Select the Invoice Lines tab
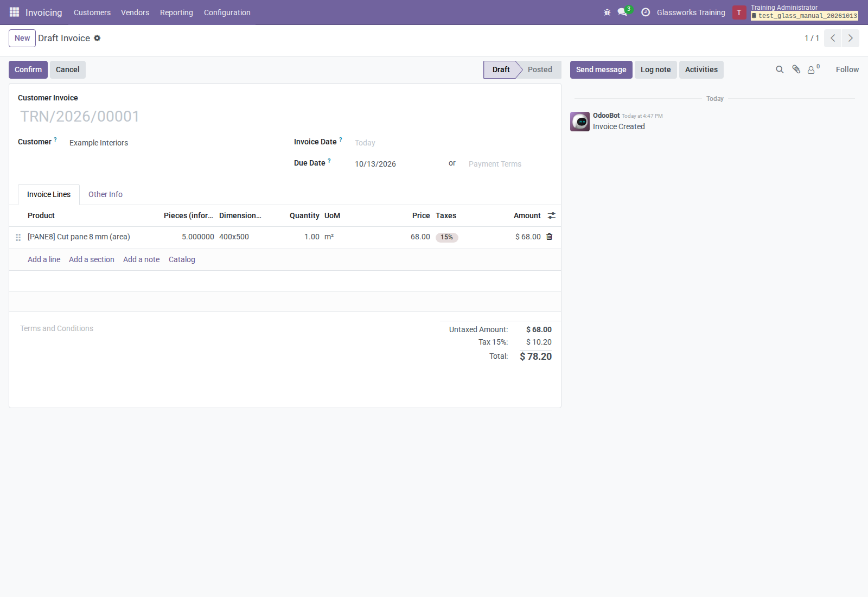Screen dimensions: 868x597 49,194
